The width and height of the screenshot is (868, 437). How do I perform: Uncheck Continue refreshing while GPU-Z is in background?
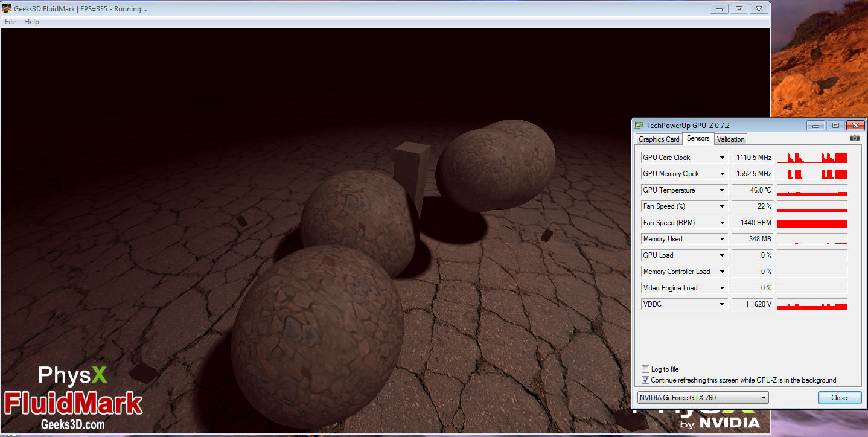646,380
